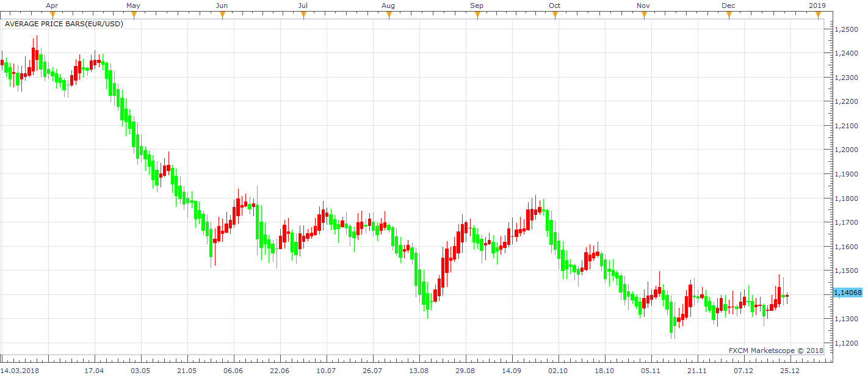Click the 05.11 date label
Screen dimensions: 868x378
coord(651,371)
